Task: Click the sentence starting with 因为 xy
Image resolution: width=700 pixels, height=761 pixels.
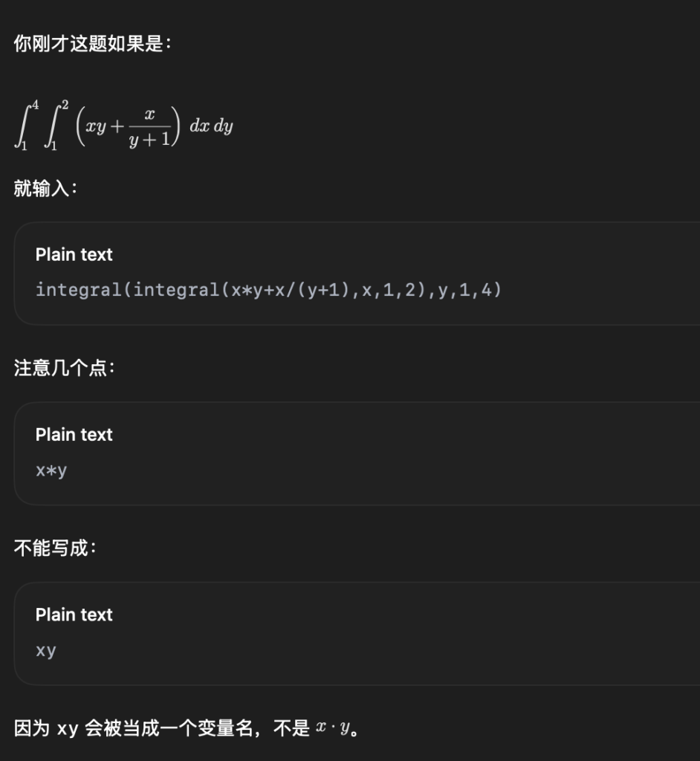Action: pos(187,728)
